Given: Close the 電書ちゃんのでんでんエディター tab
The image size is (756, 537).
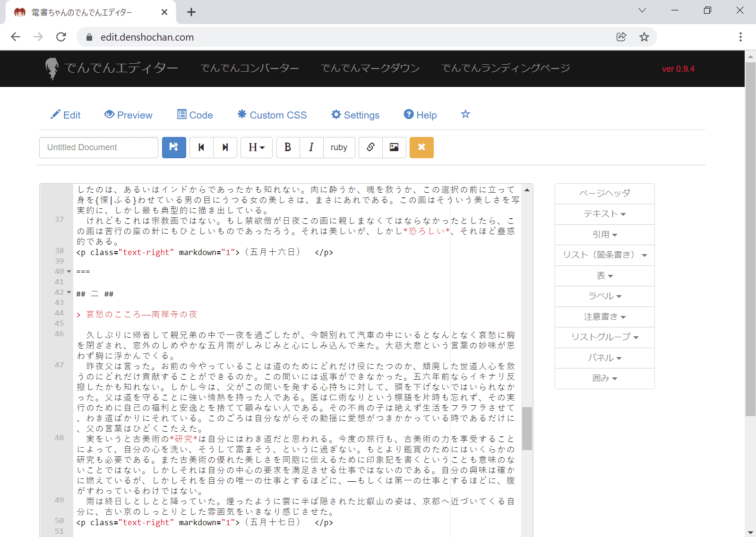Looking at the screenshot, I should pos(164,12).
